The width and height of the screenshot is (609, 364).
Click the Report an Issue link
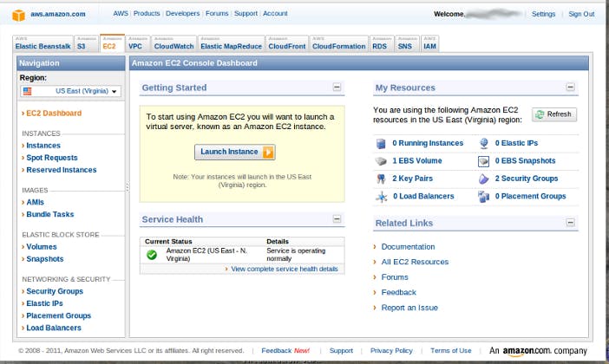pyautogui.click(x=409, y=308)
